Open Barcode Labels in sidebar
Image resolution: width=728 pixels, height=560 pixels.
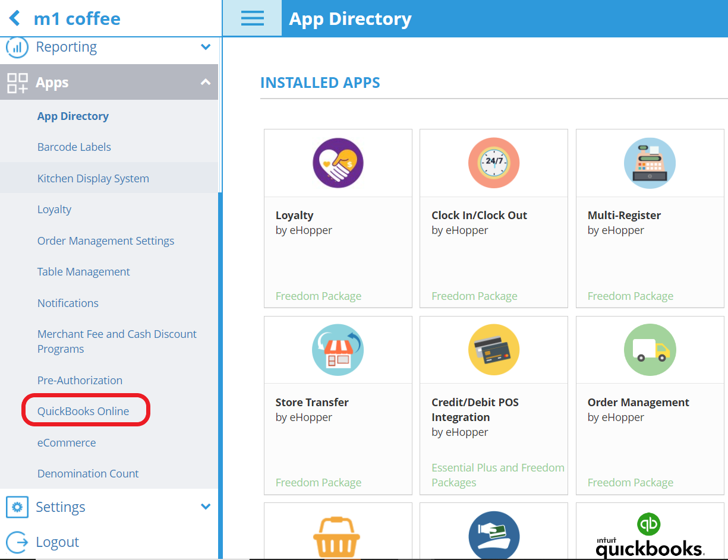pos(74,147)
